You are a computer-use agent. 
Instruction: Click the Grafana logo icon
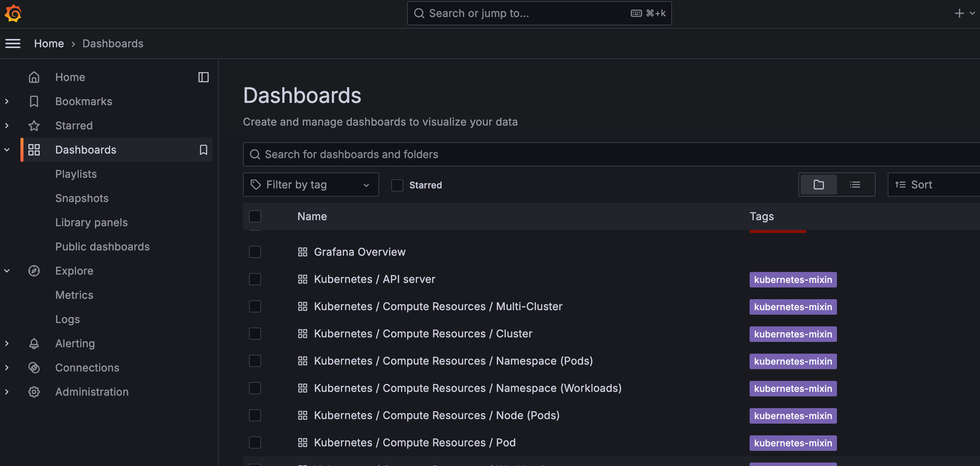coord(13,13)
